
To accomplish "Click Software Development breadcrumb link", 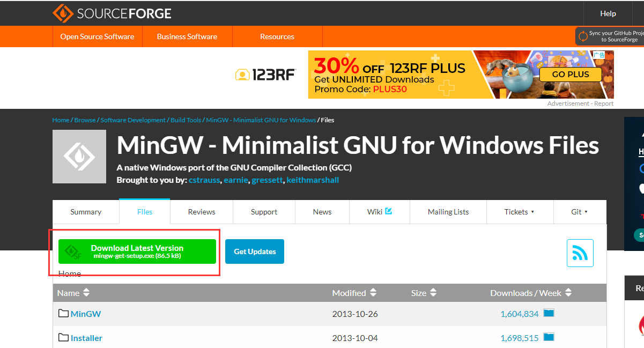I will click(133, 120).
